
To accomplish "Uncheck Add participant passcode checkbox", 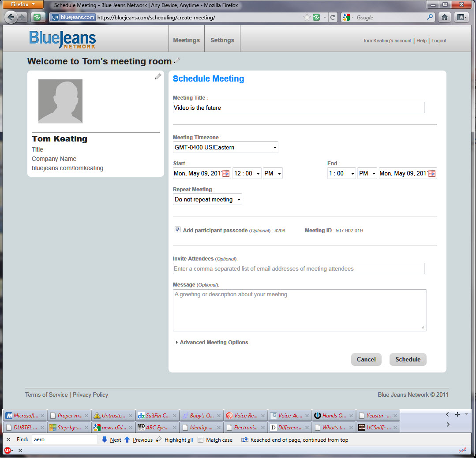I will pyautogui.click(x=177, y=230).
